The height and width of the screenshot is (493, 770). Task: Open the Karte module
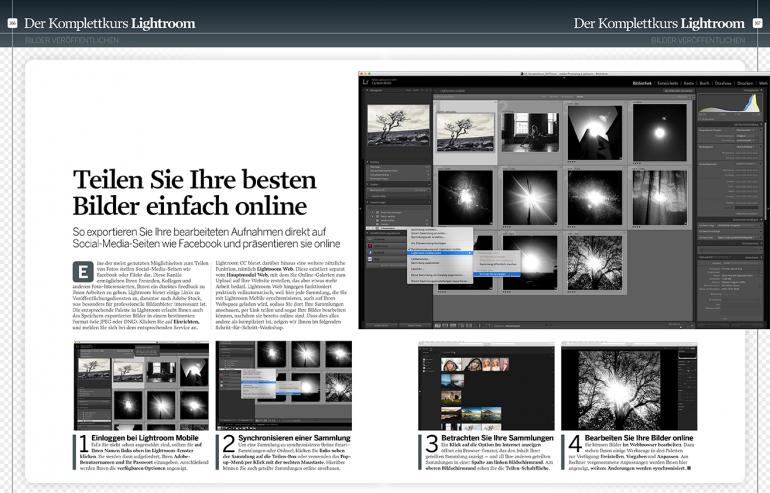click(x=689, y=83)
